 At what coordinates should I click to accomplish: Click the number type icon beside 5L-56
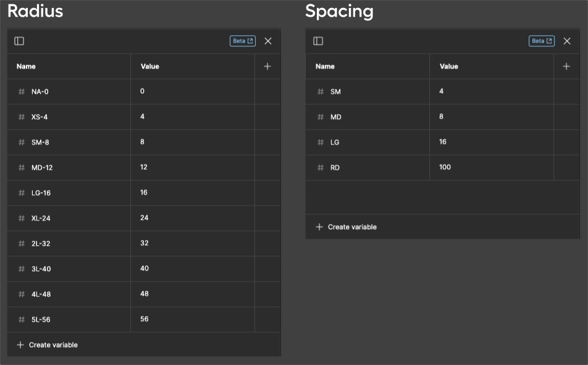click(x=22, y=320)
